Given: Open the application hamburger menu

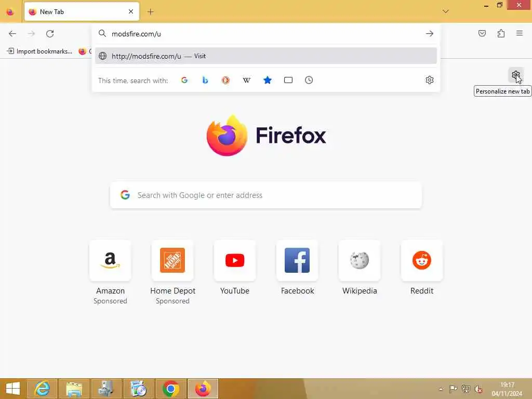Looking at the screenshot, I should pyautogui.click(x=520, y=33).
